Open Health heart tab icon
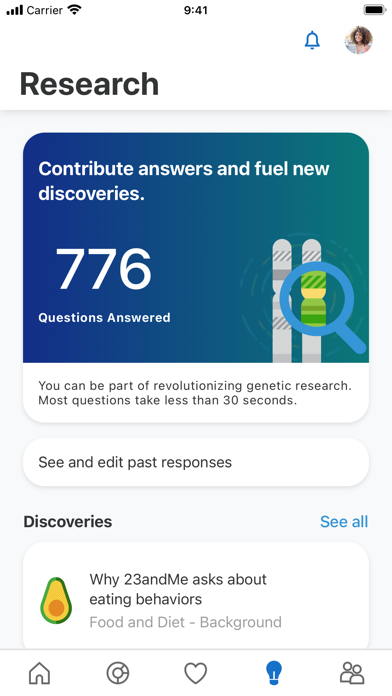The image size is (392, 696). 196,673
